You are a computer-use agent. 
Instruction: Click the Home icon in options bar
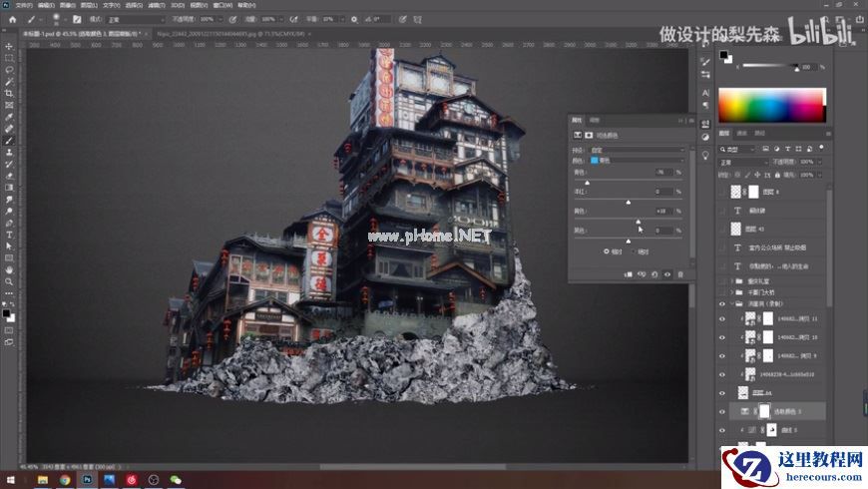pyautogui.click(x=13, y=19)
